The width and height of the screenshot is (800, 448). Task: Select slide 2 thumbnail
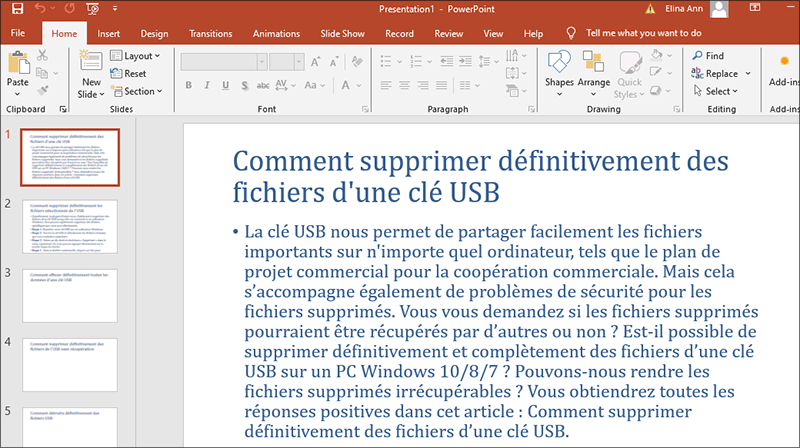pyautogui.click(x=70, y=227)
